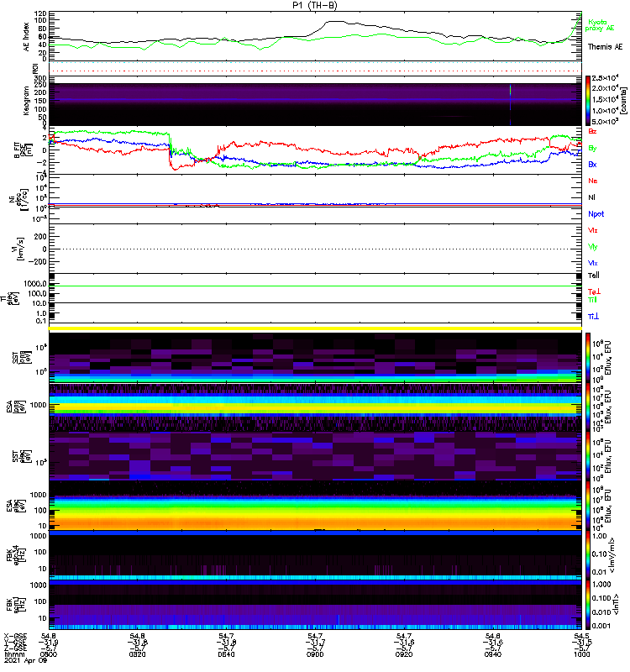The width and height of the screenshot is (630, 672).
Task: Click the 0800 time tick label
Action: coord(49,654)
